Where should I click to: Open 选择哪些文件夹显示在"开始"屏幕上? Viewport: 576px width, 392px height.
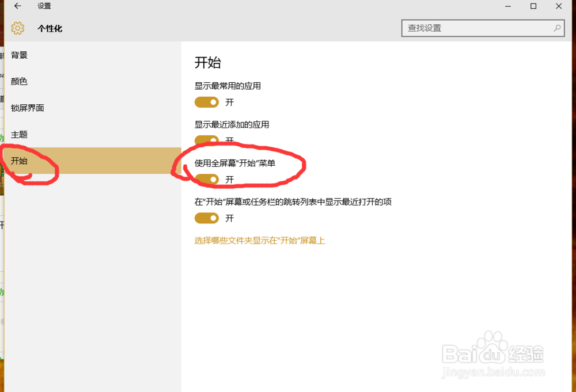[260, 240]
